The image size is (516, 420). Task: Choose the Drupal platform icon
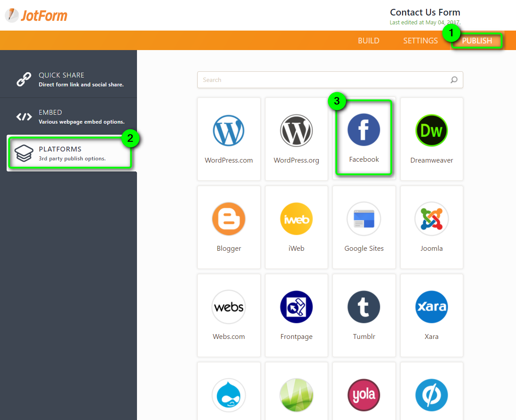[229, 394]
